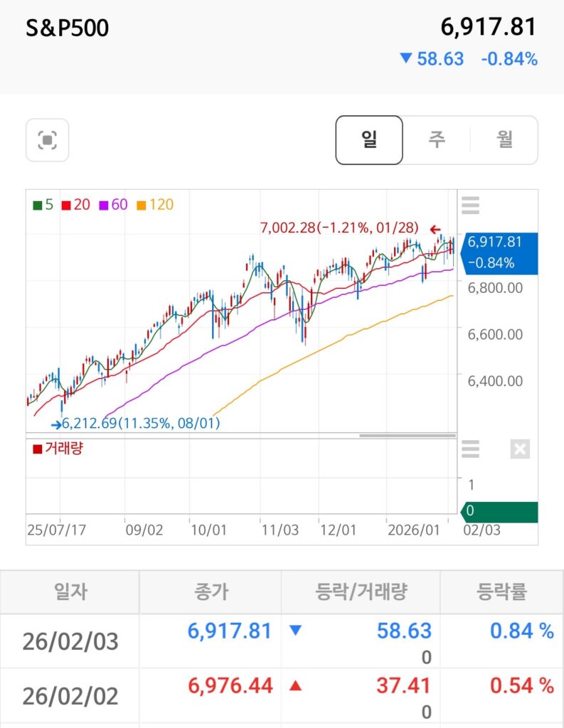Screen dimensions: 564x728
Task: Toggle the 120-day moving average legend
Action: coord(155,205)
